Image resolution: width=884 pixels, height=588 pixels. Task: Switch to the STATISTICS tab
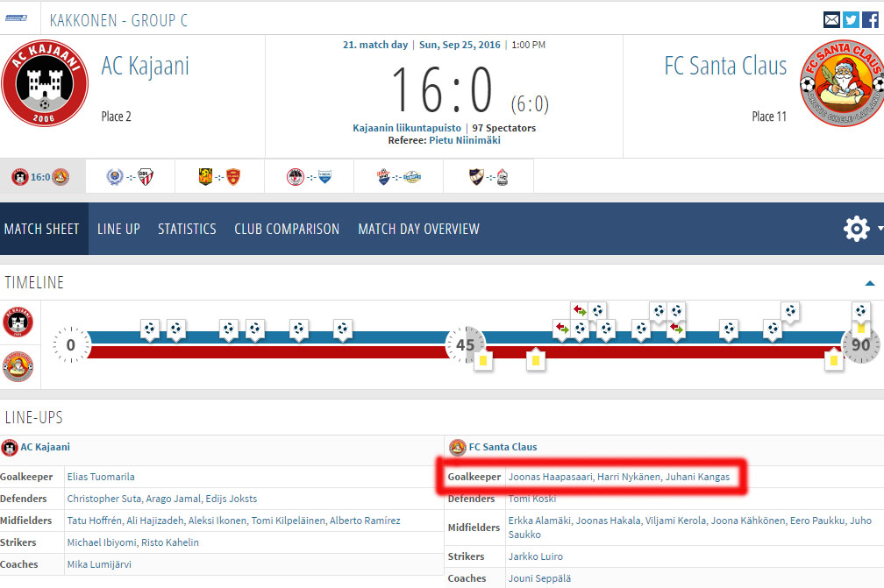click(x=187, y=229)
